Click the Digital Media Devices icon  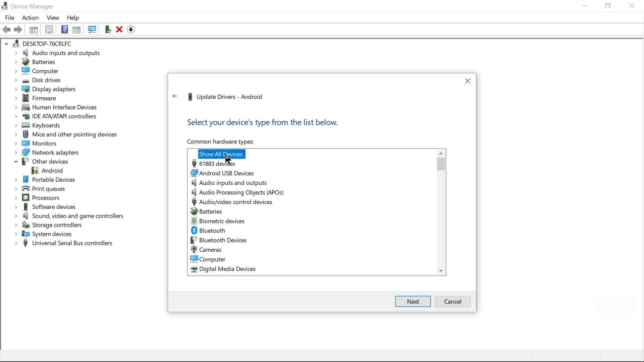(194, 269)
